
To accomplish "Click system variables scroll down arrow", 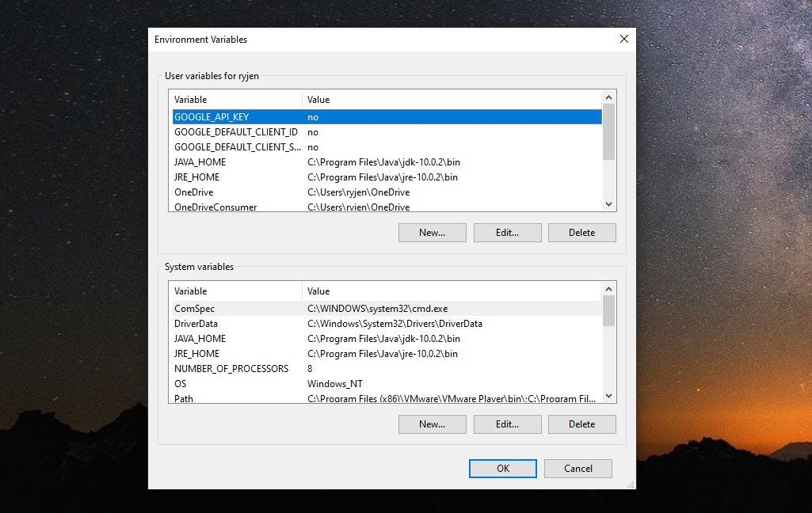I will click(x=608, y=396).
